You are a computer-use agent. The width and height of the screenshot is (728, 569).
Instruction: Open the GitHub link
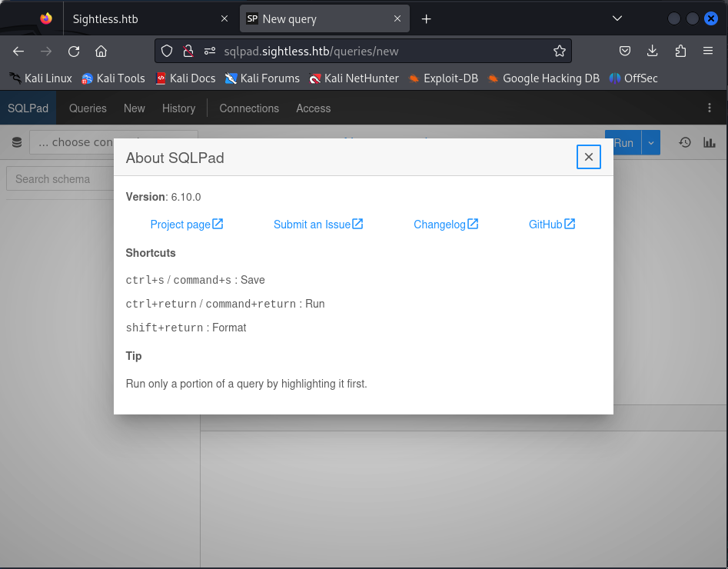[x=551, y=225]
